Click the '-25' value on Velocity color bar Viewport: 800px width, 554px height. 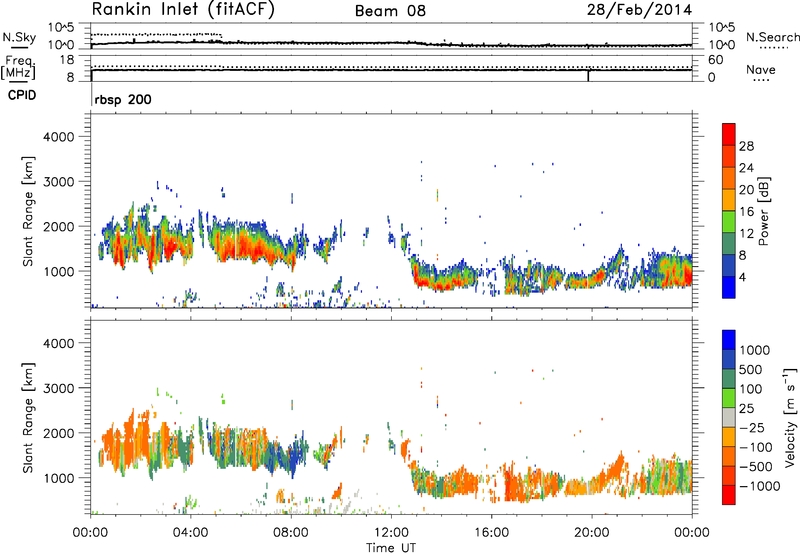point(752,428)
